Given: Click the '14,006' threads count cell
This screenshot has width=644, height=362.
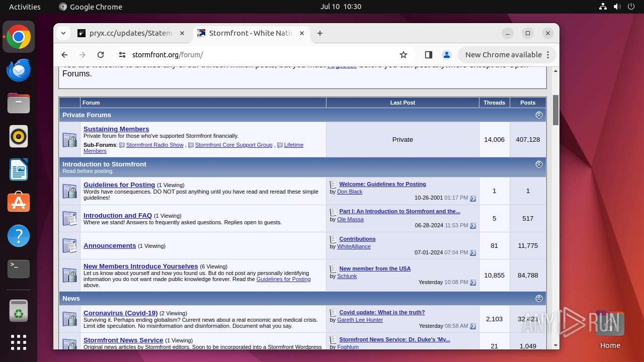Looking at the screenshot, I should 494,140.
